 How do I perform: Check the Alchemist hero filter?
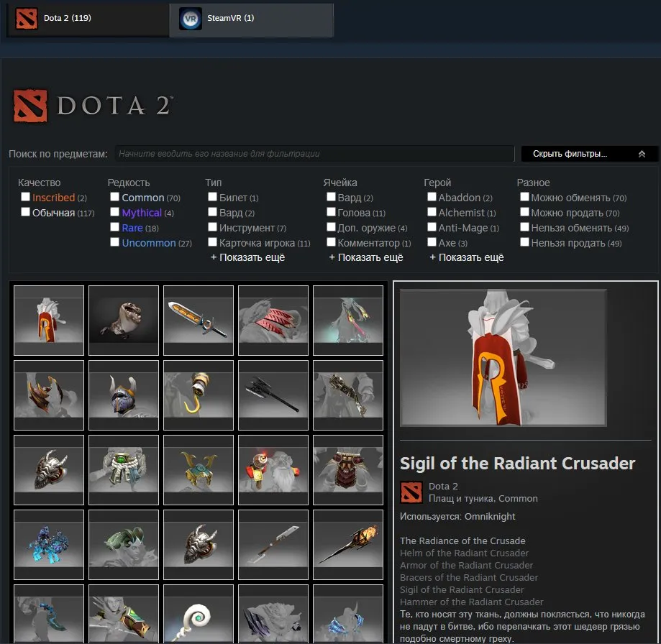(x=432, y=212)
